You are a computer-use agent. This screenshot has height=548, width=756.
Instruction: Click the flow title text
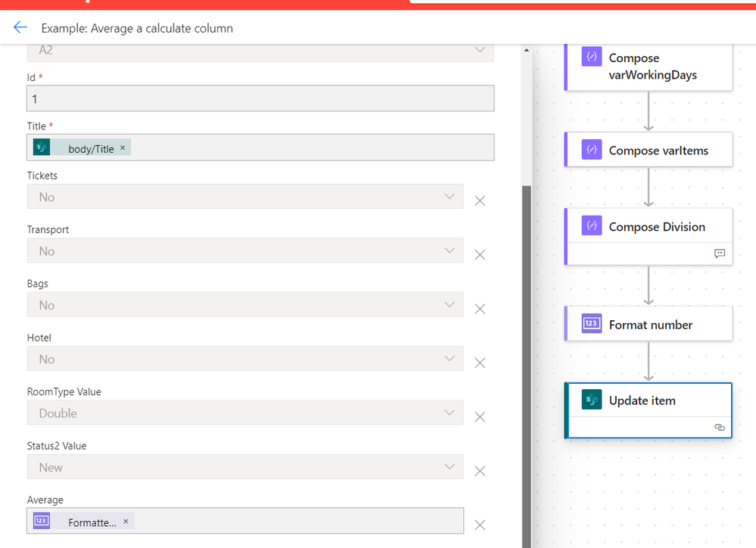click(x=137, y=29)
